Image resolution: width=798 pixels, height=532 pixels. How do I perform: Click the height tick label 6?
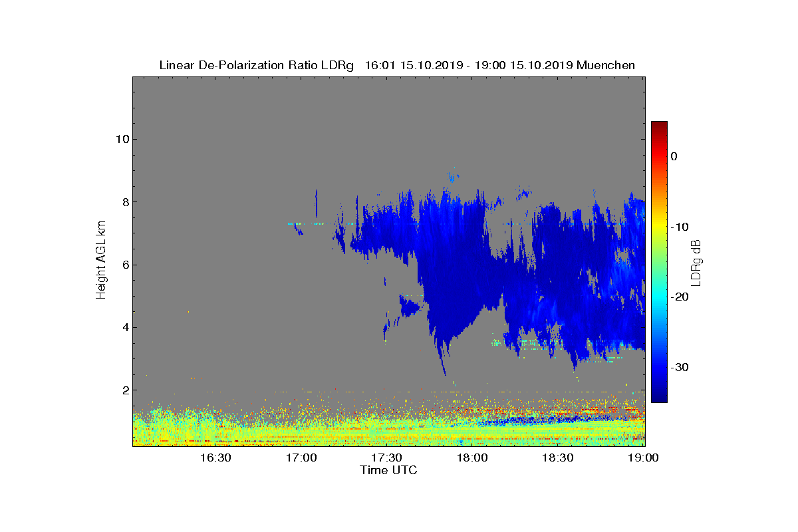[x=125, y=265]
